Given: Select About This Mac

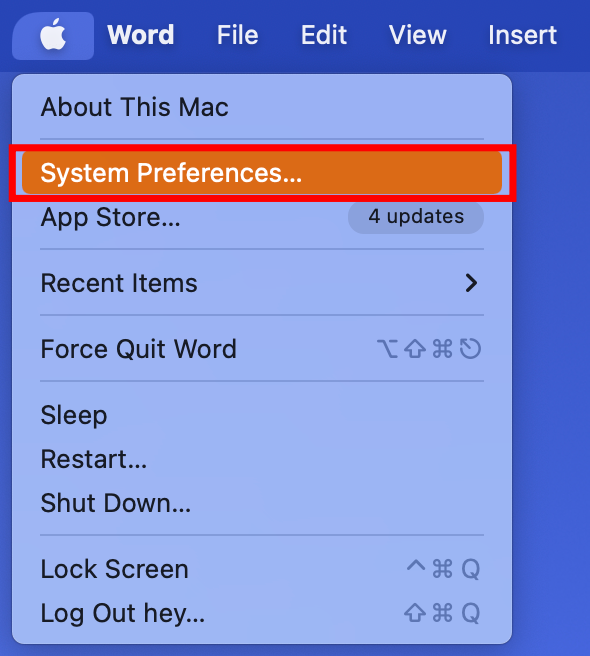Looking at the screenshot, I should click(262, 107).
